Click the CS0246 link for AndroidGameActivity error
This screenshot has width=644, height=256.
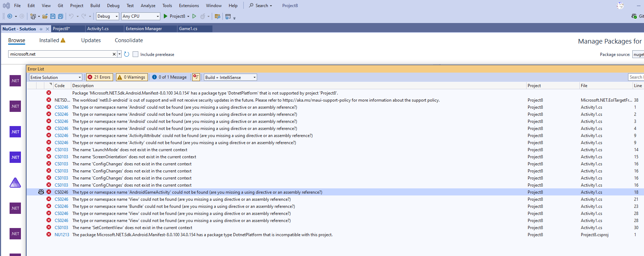pyautogui.click(x=61, y=192)
